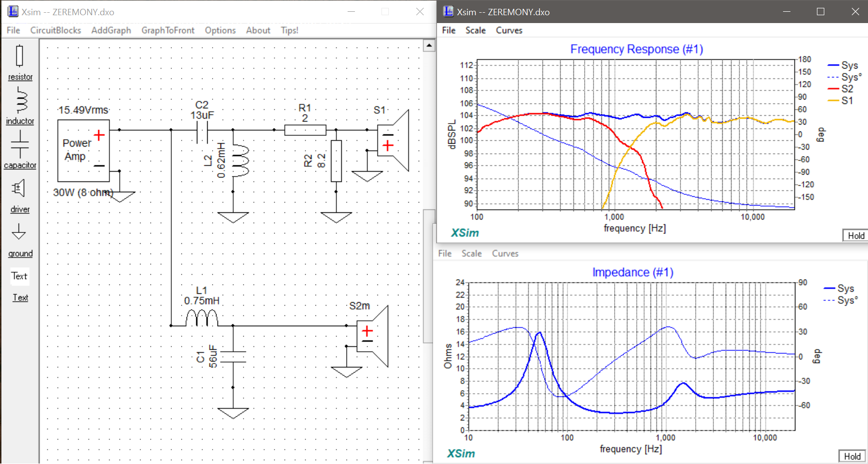Click the S2 red legend entry
The width and height of the screenshot is (868, 464).
point(841,89)
